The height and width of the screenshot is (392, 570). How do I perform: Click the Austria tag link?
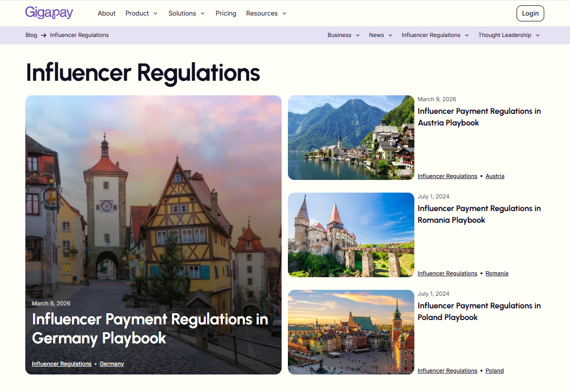[495, 176]
